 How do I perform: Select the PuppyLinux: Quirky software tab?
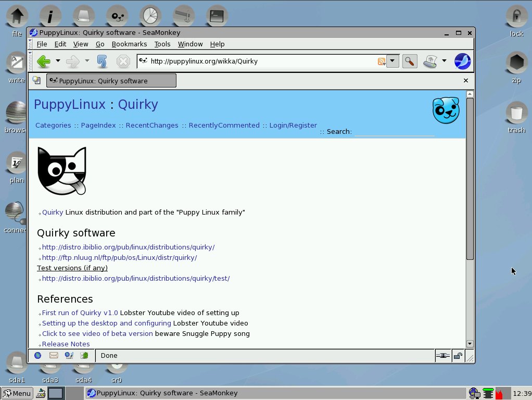click(x=111, y=81)
